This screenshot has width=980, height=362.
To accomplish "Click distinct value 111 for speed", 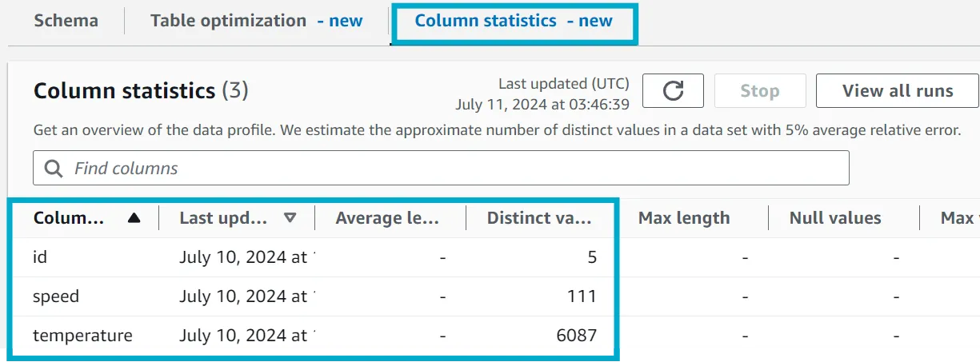I will 581,296.
